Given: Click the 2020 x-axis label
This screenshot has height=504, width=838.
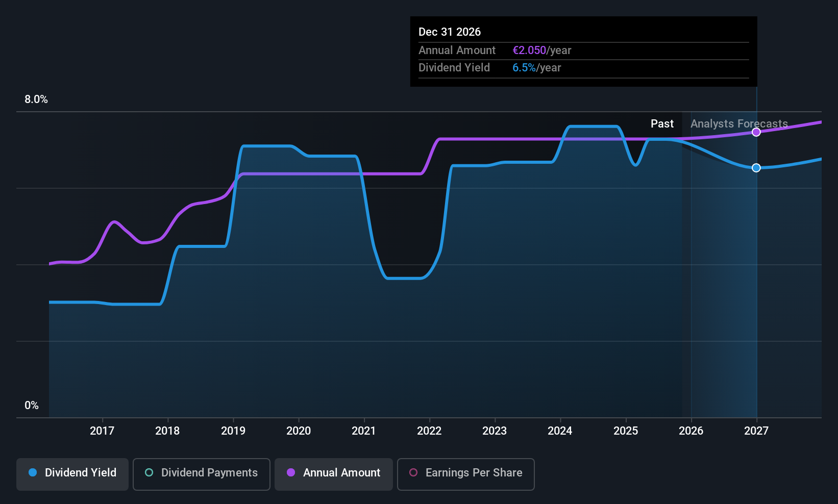Looking at the screenshot, I should pyautogui.click(x=299, y=431).
